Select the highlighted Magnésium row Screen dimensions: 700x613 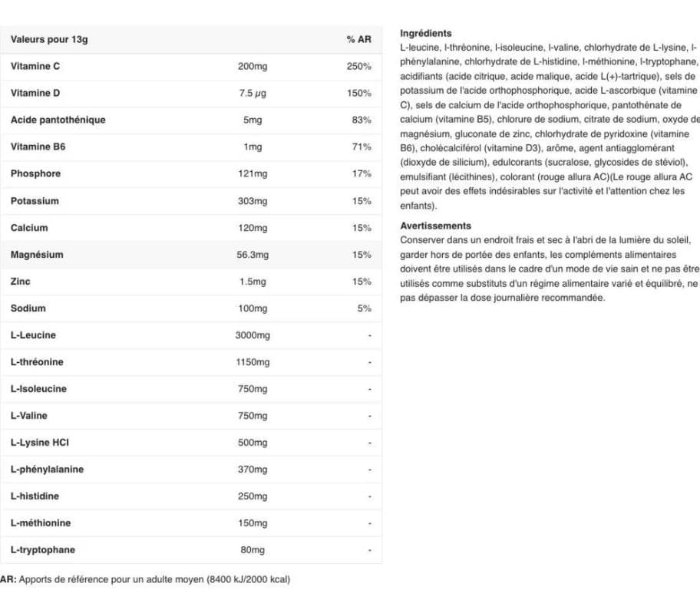[191, 255]
